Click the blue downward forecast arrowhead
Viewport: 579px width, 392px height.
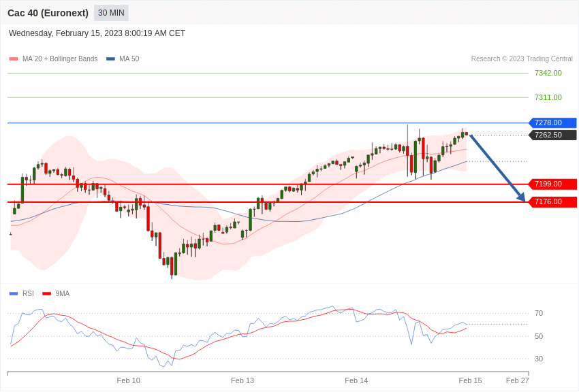click(x=521, y=197)
